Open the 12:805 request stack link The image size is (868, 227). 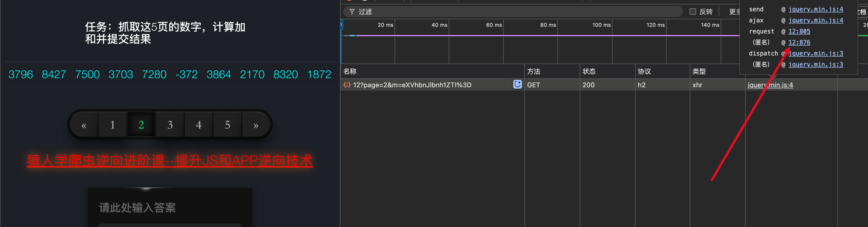click(x=799, y=31)
